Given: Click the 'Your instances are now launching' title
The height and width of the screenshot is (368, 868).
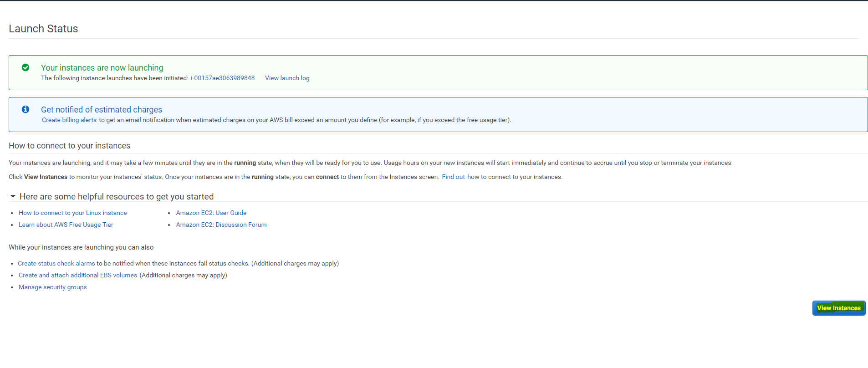Looking at the screenshot, I should (x=102, y=67).
